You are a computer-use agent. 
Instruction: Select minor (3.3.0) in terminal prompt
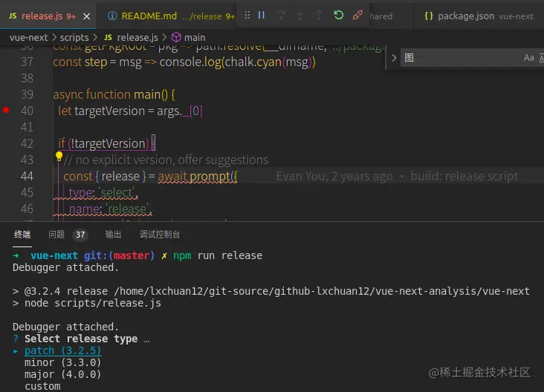(x=62, y=362)
